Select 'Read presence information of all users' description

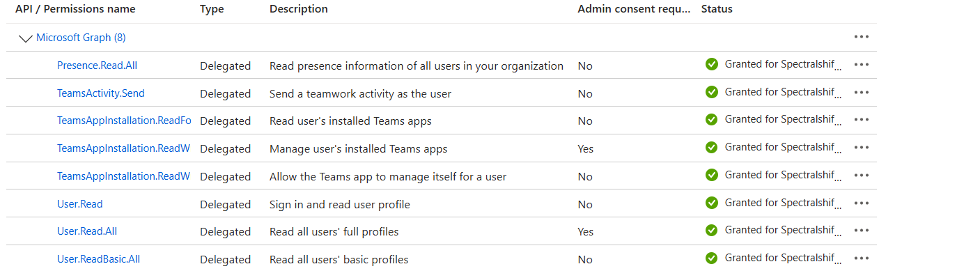point(417,65)
